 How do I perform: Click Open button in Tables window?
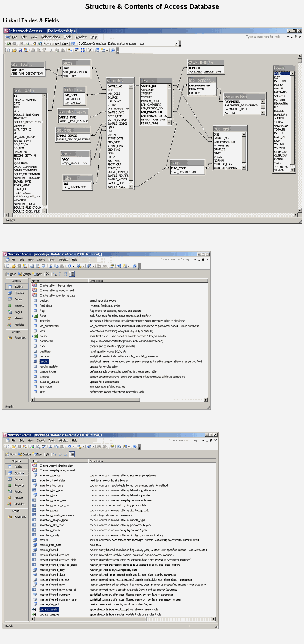tap(11, 274)
